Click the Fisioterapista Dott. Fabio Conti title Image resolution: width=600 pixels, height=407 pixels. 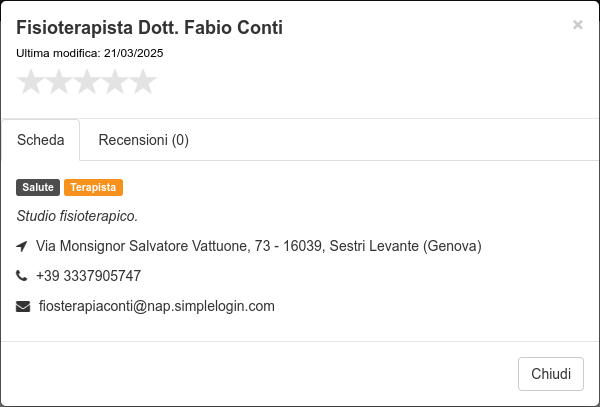click(x=150, y=28)
